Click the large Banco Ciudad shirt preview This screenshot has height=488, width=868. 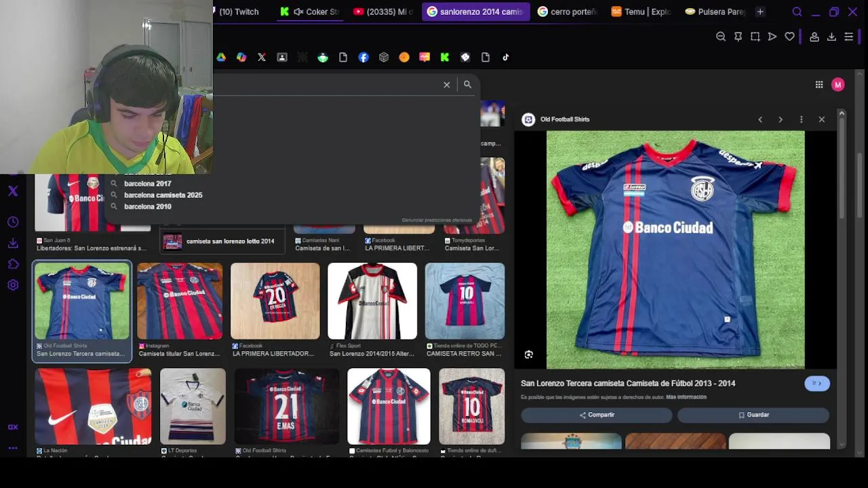point(675,250)
